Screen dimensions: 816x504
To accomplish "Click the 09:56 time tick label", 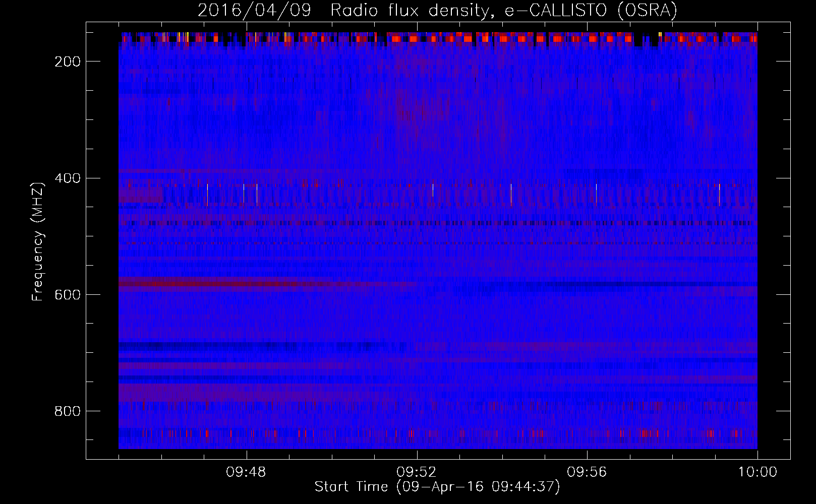I will (587, 472).
